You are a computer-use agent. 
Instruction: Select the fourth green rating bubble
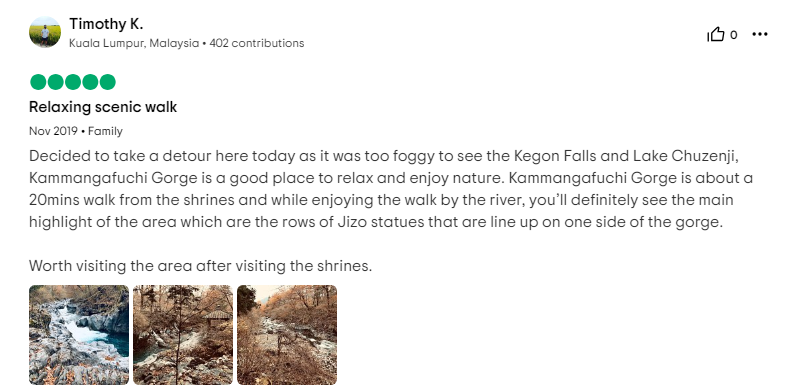click(90, 82)
